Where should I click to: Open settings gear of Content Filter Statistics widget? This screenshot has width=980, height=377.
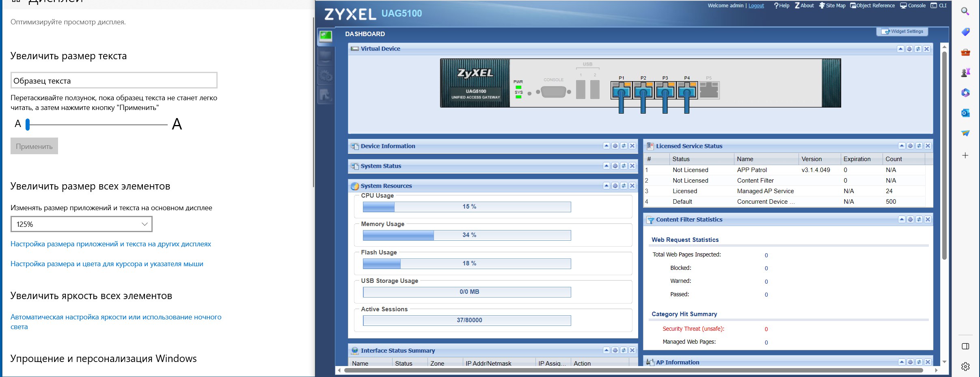point(910,220)
